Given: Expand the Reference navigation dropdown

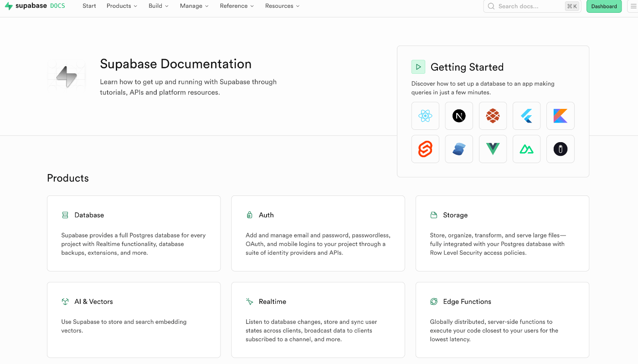Looking at the screenshot, I should tap(237, 6).
